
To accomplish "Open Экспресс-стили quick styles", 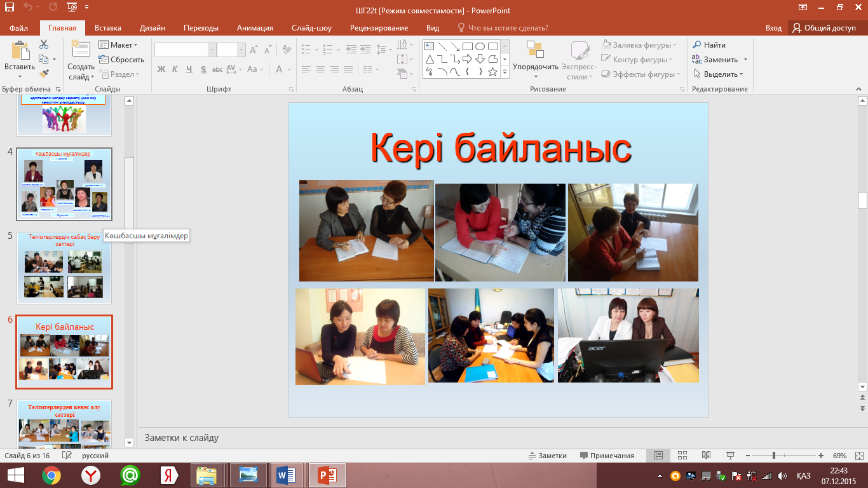I will (x=579, y=60).
